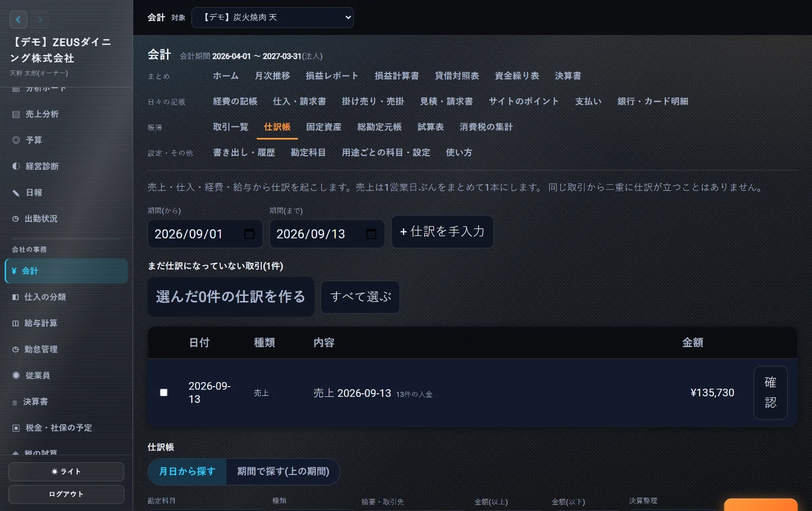
Task: Click the 金額 column header
Action: point(692,343)
